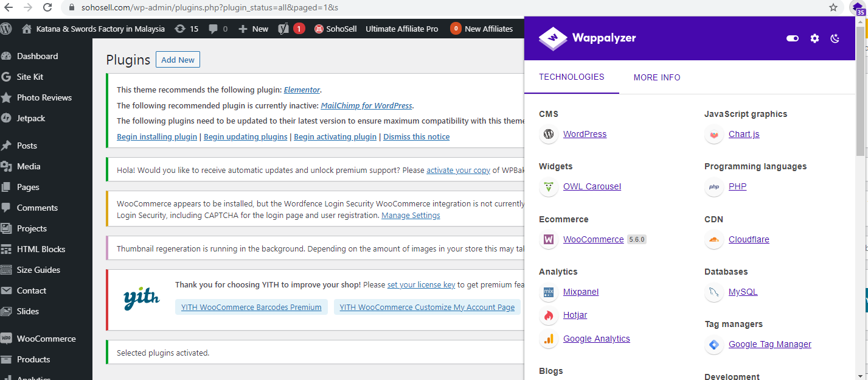This screenshot has width=868, height=380.
Task: Switch to the MORE INFO tab
Action: click(x=657, y=77)
